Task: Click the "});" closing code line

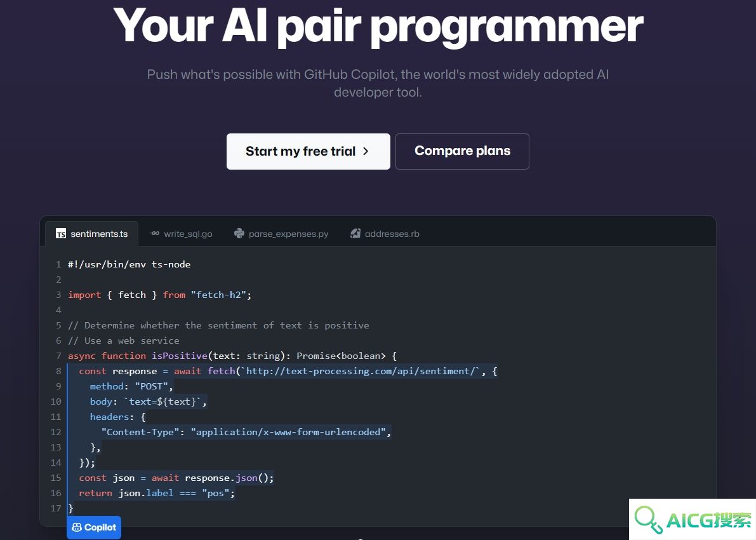Action: click(x=87, y=462)
